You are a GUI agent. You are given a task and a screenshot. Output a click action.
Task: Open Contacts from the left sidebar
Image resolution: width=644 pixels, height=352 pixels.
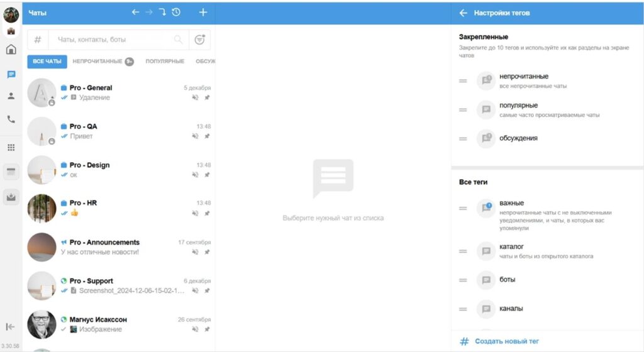click(11, 96)
